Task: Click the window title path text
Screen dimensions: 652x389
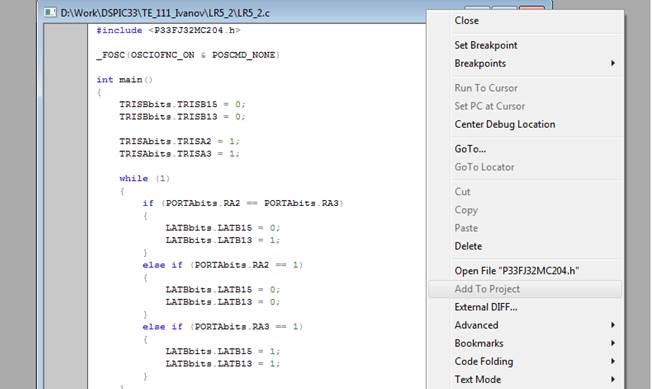Action: [x=165, y=13]
